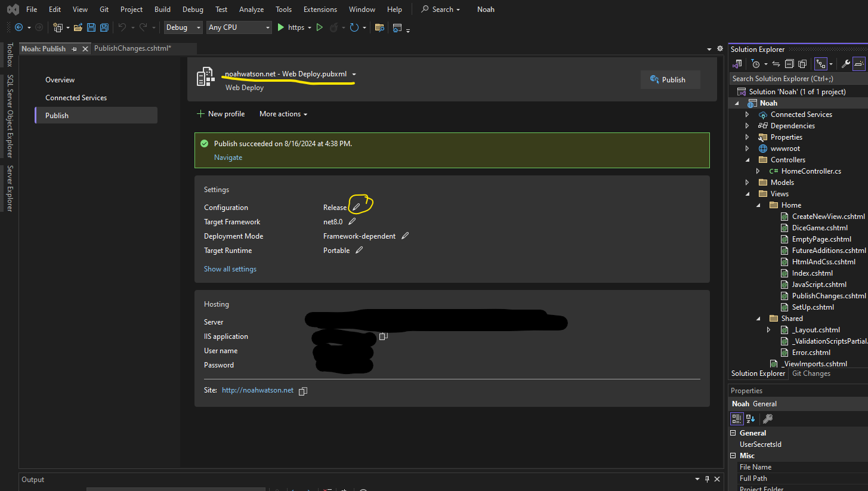
Task: Click the Pending Changes Filter clock icon
Action: click(x=756, y=64)
